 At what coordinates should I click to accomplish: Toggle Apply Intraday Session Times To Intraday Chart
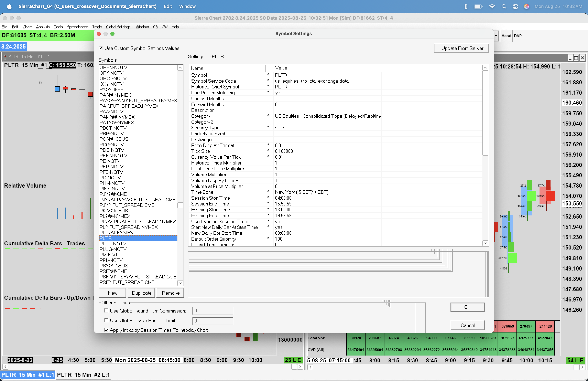tap(106, 330)
